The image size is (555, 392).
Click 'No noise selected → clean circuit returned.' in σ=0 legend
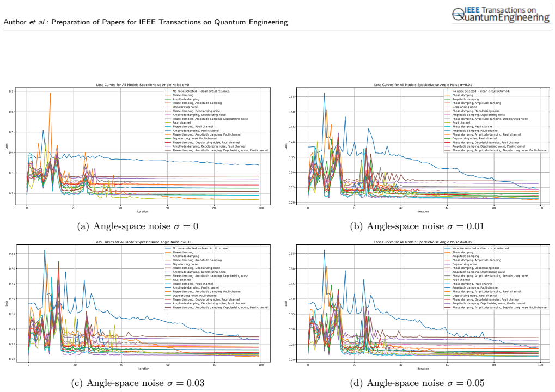tap(202, 91)
